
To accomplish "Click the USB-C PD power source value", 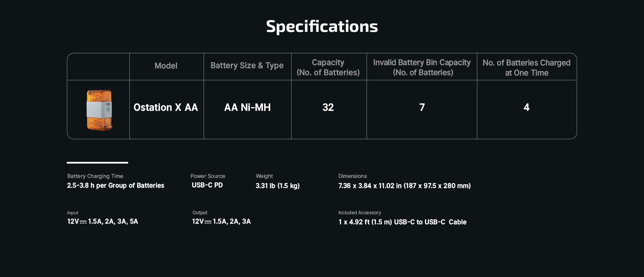I will point(207,185).
